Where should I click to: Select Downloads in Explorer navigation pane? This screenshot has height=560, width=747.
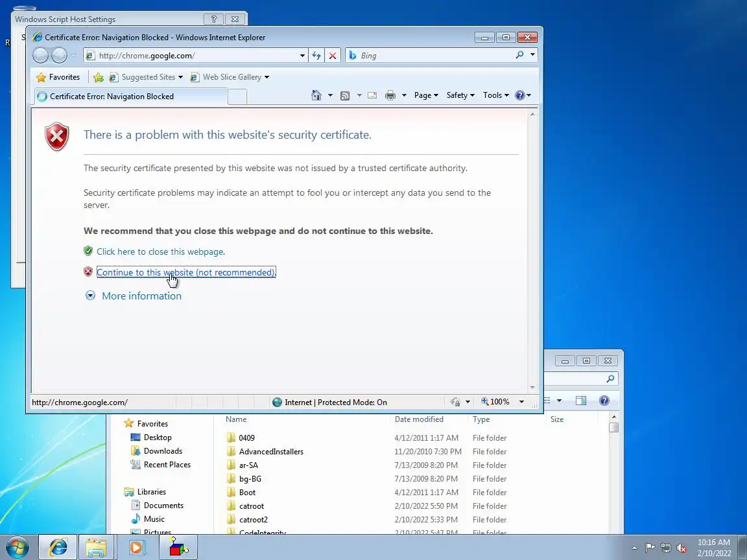coord(163,451)
